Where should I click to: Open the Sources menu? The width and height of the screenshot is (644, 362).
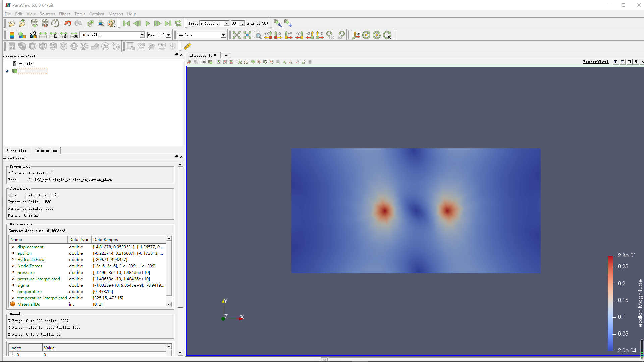47,14
